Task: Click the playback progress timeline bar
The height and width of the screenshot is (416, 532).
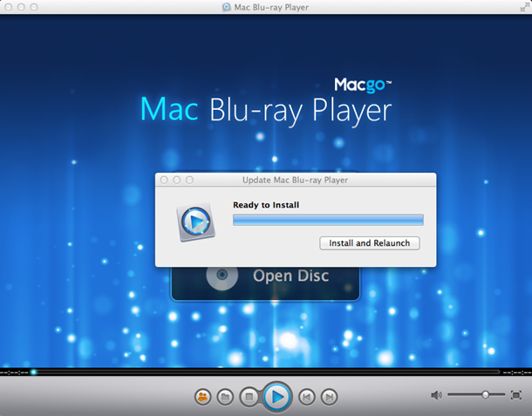Action: tap(262, 372)
